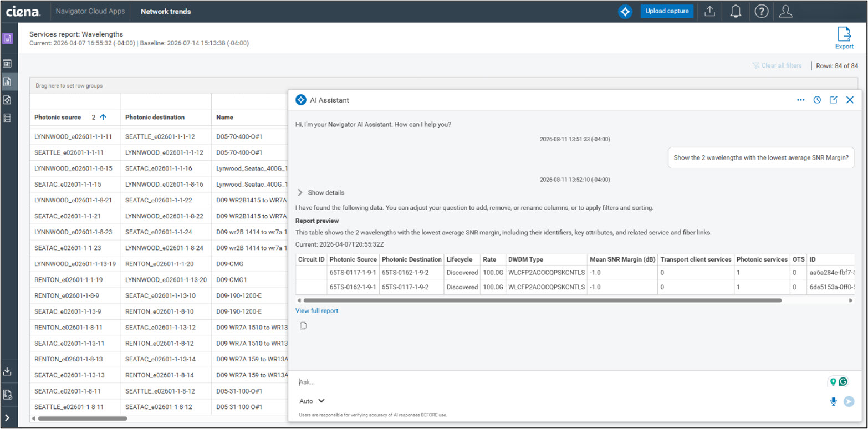Open the document settings icon at sidebar bottom
This screenshot has width=868, height=429.
7,394
